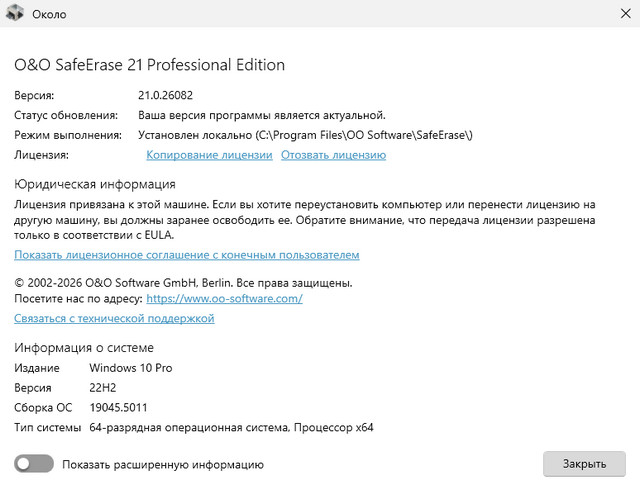
Task: Close the window with the X button
Action: tap(613, 15)
